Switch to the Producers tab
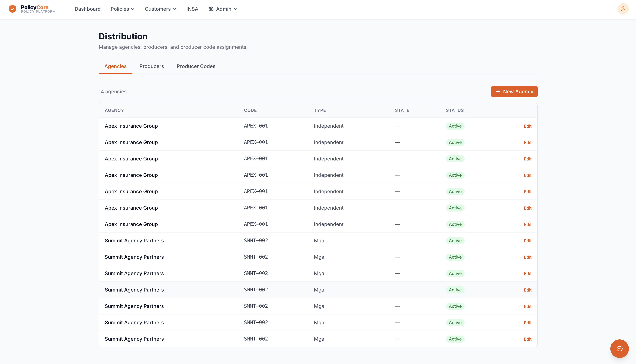 [152, 66]
